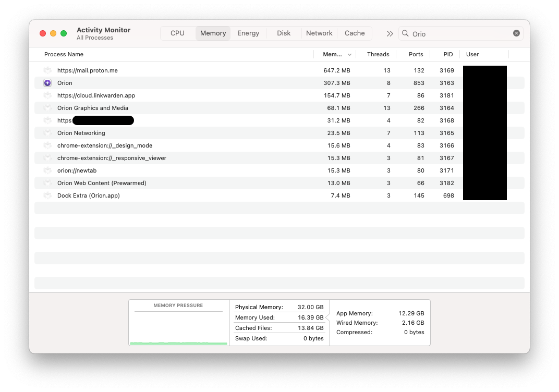Switch to the Disk tab
Viewport: 559px width, 392px height.
point(284,33)
